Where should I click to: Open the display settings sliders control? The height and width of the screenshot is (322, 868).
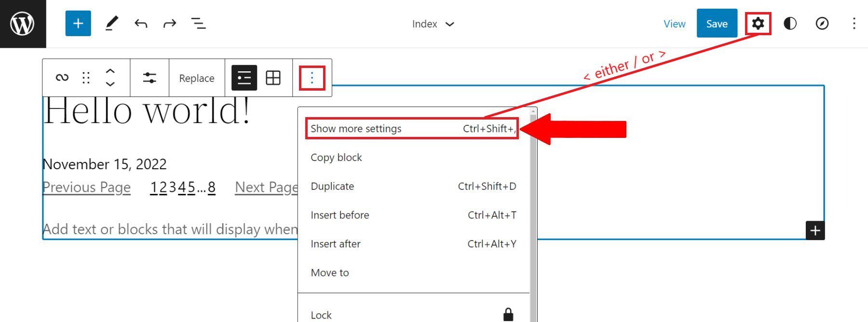(x=149, y=77)
